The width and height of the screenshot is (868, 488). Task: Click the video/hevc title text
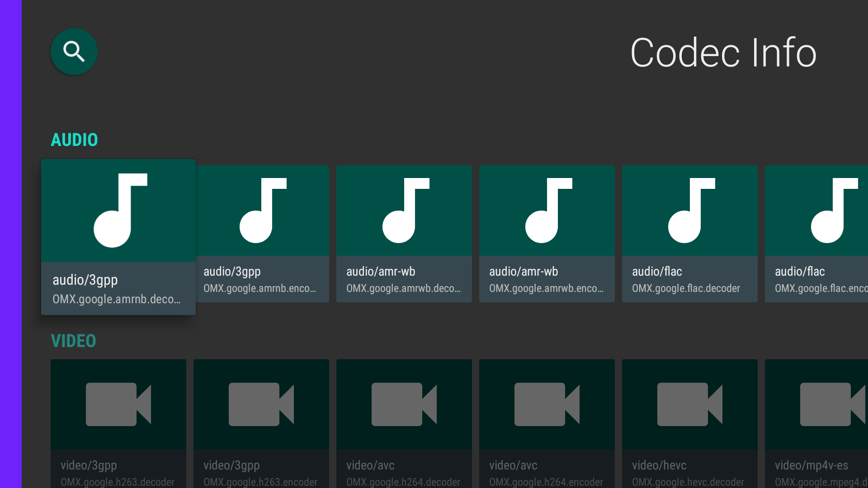click(x=659, y=465)
